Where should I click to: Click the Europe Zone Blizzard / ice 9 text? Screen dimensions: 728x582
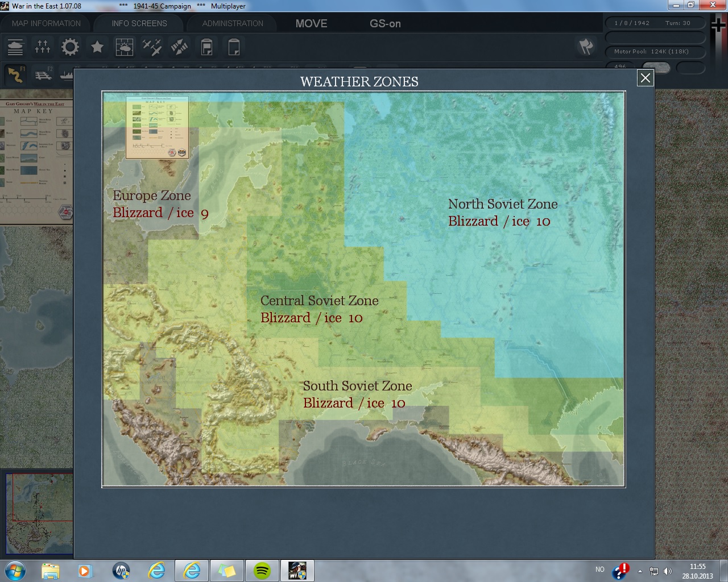tap(161, 213)
